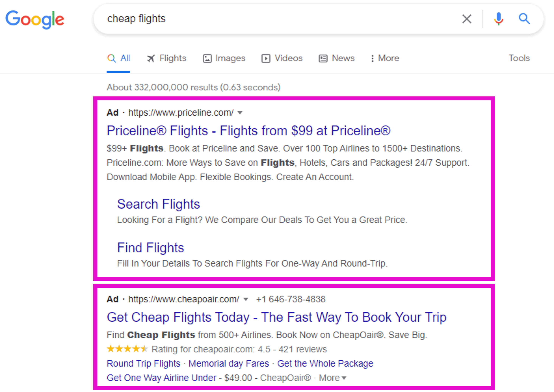Screen dimensions: 554x392
Task: Click the Google logo
Action: [x=35, y=19]
